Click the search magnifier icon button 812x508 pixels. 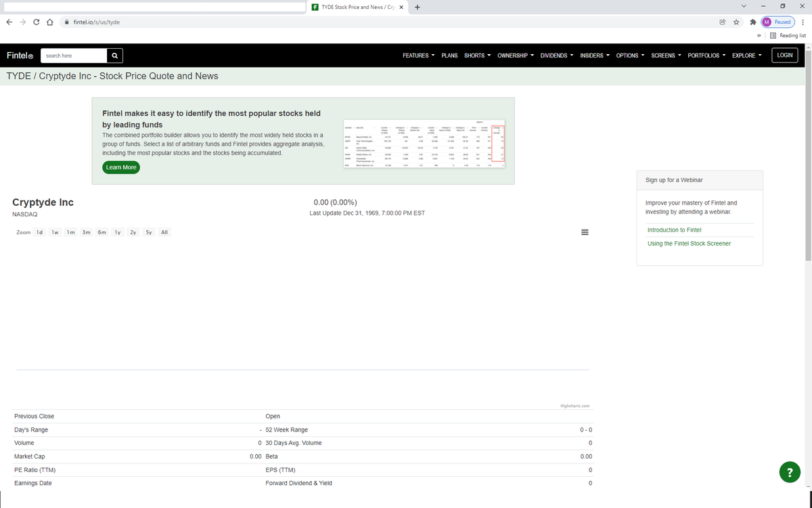tap(115, 56)
